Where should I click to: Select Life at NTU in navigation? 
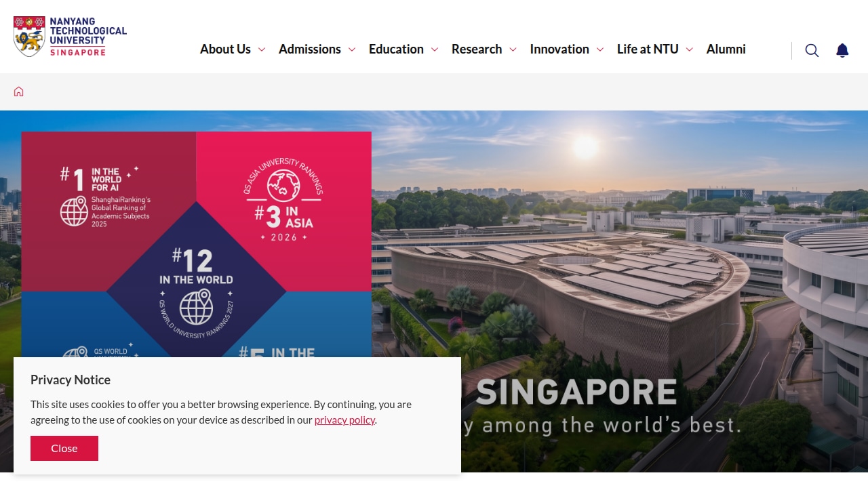click(648, 49)
